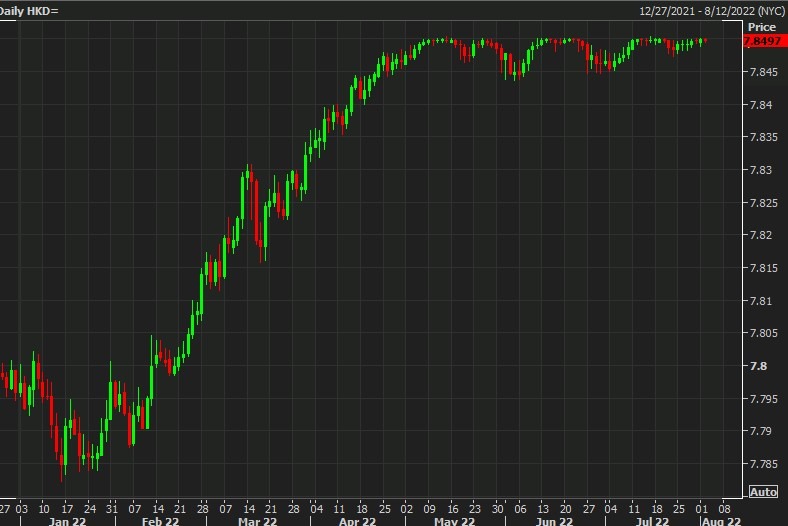This screenshot has width=788, height=526.
Task: Select the Feb 22 month label
Action: pos(160,521)
